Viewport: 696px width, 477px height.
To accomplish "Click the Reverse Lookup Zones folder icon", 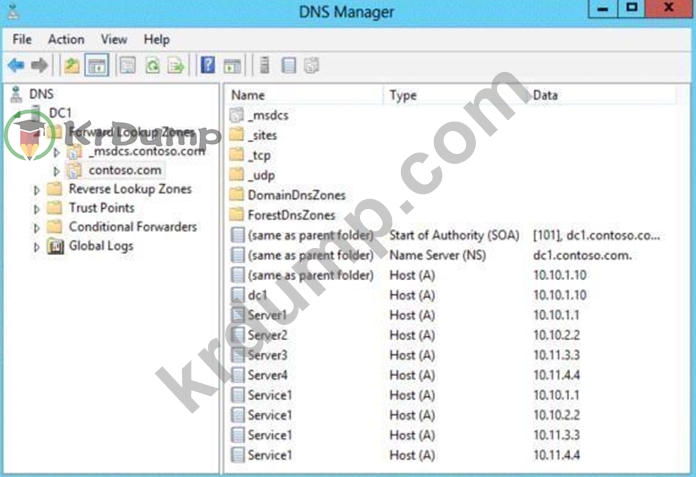I will coord(55,189).
